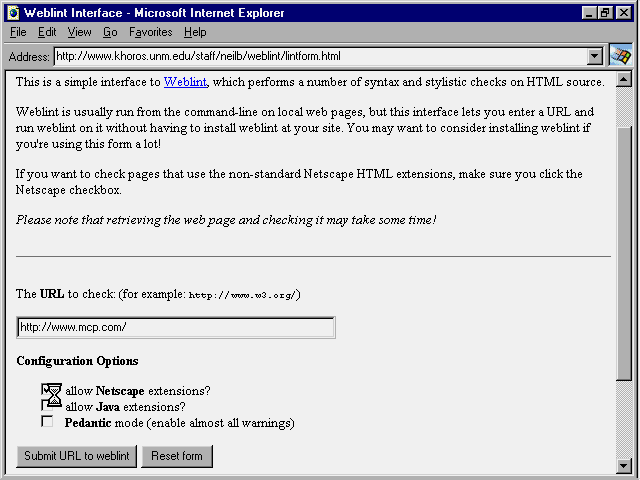
Task: Click the vertical scrollbar up arrow
Action: (x=625, y=80)
